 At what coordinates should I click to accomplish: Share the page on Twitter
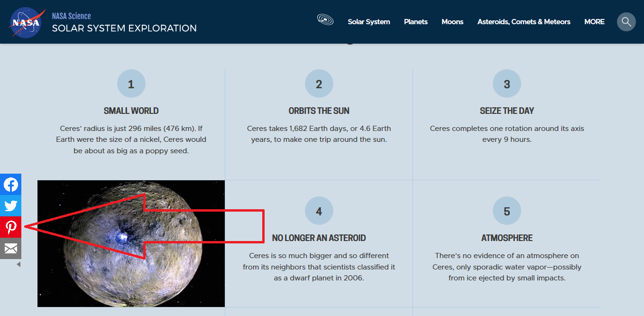point(10,205)
